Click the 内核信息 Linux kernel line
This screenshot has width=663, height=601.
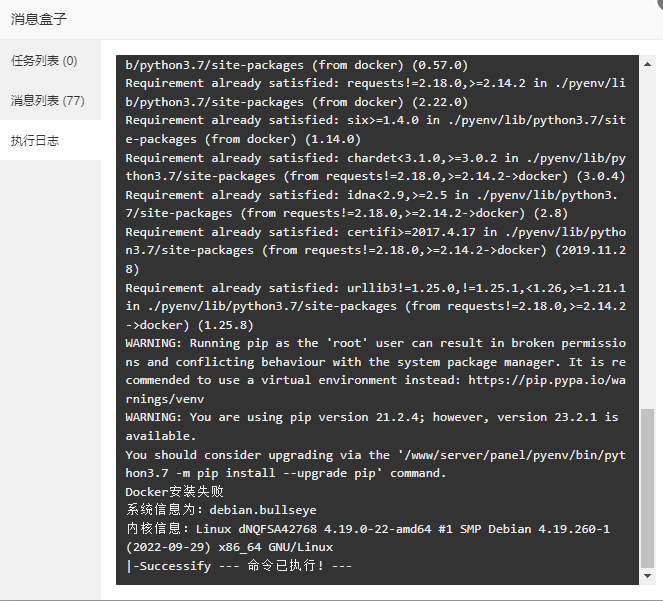[x=368, y=538]
